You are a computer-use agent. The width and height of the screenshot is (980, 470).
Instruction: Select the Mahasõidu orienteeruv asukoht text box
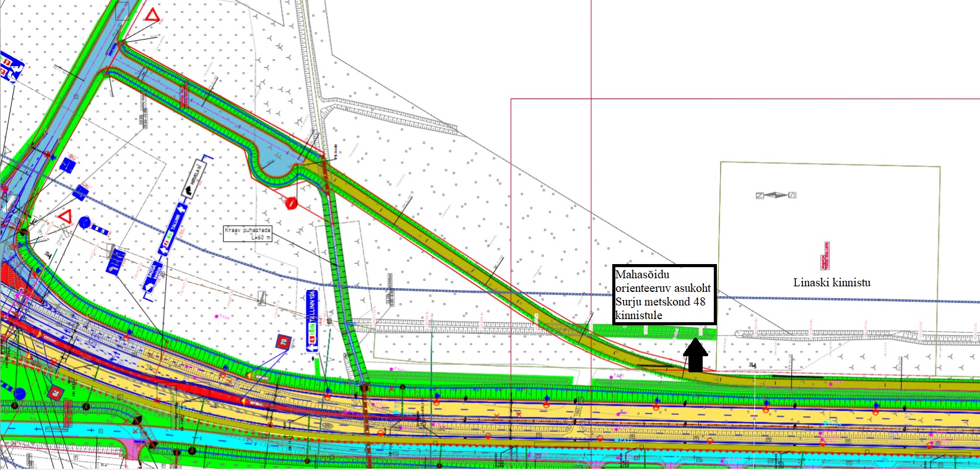pyautogui.click(x=664, y=295)
